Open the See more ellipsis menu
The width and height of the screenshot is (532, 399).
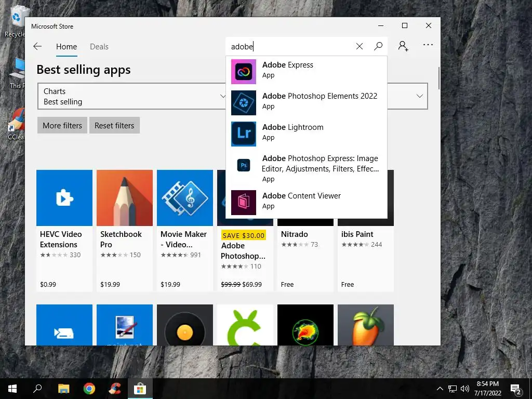pyautogui.click(x=428, y=45)
